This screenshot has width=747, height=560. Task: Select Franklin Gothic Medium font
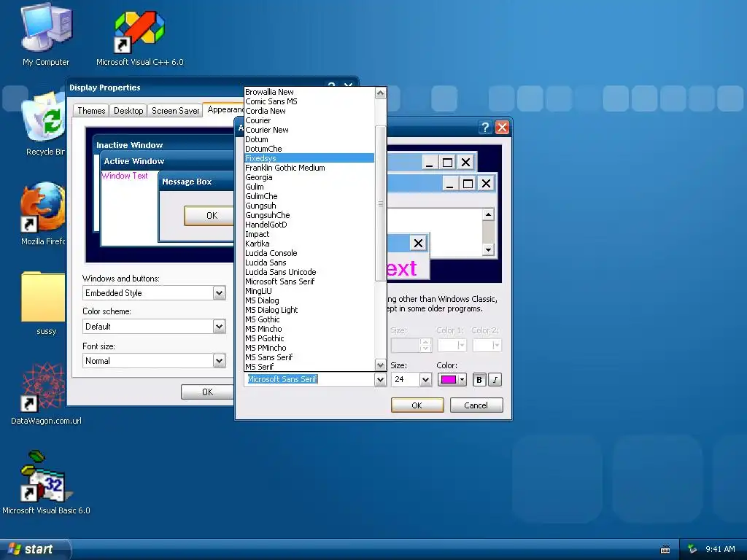pos(309,168)
